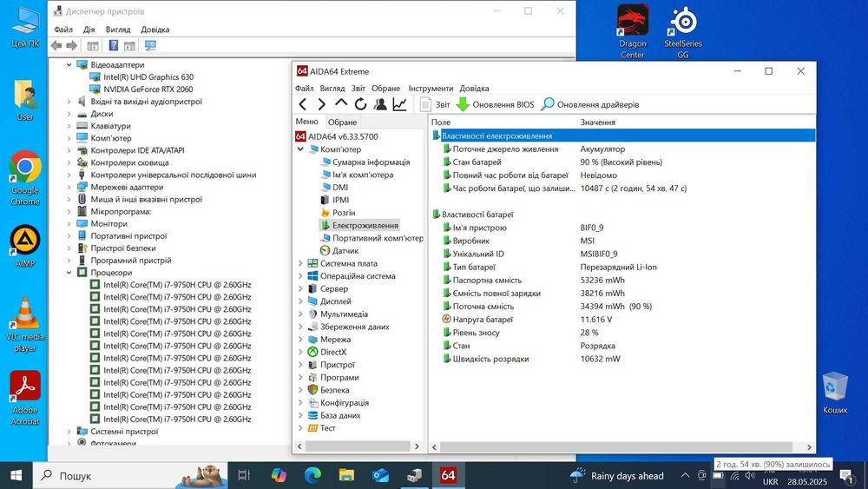Select the Напруга батареї row
This screenshot has width=868, height=489.
(x=622, y=319)
